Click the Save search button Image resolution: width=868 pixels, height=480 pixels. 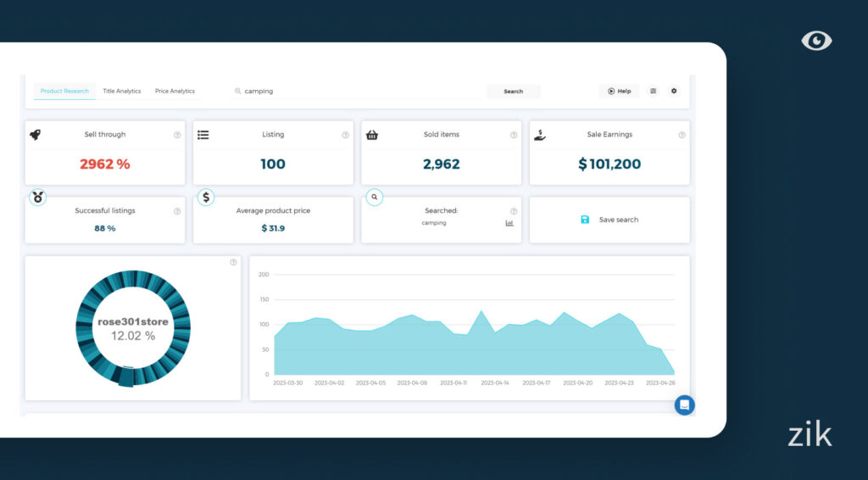click(x=618, y=220)
